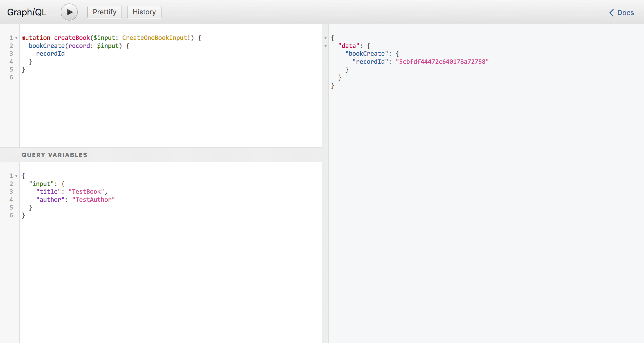The image size is (644, 343).
Task: Collapse the mutation fold arrow on line 1
Action: 17,38
